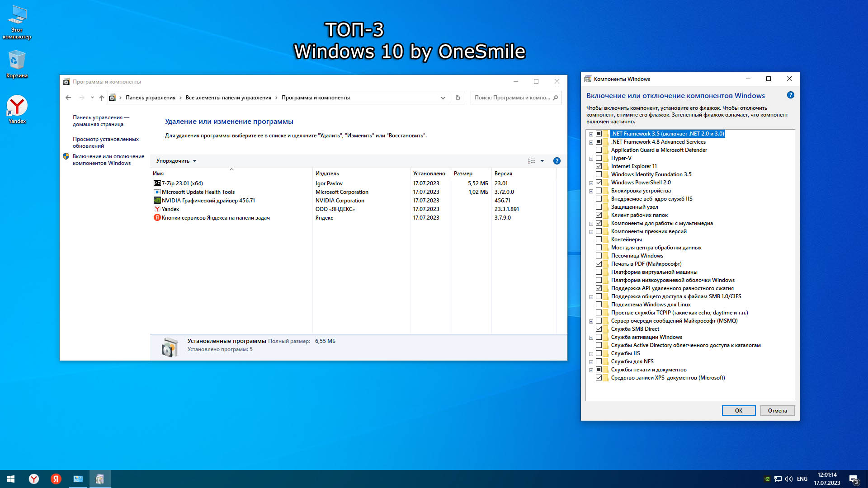This screenshot has height=488, width=868.
Task: Click the up-folder arrow icon
Action: 102,98
